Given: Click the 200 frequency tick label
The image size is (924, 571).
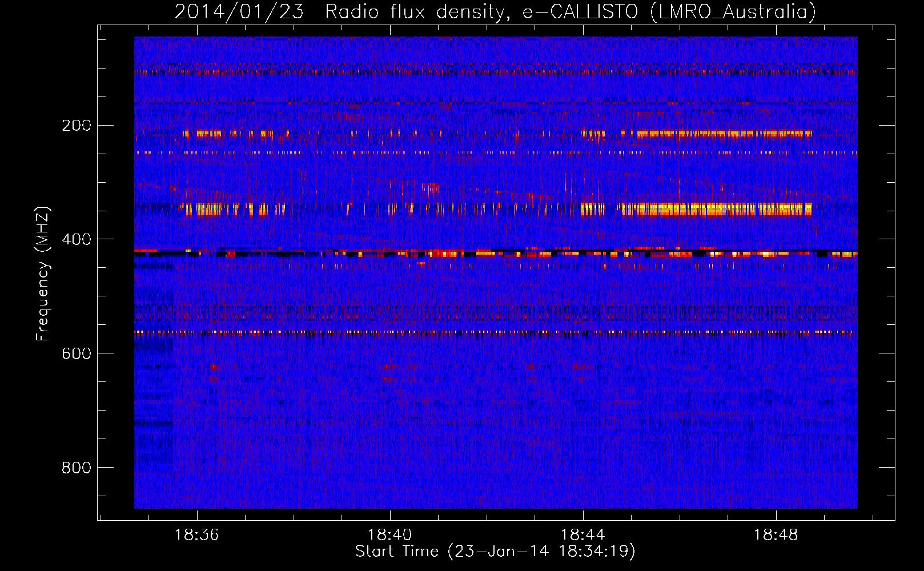Looking at the screenshot, I should [77, 126].
